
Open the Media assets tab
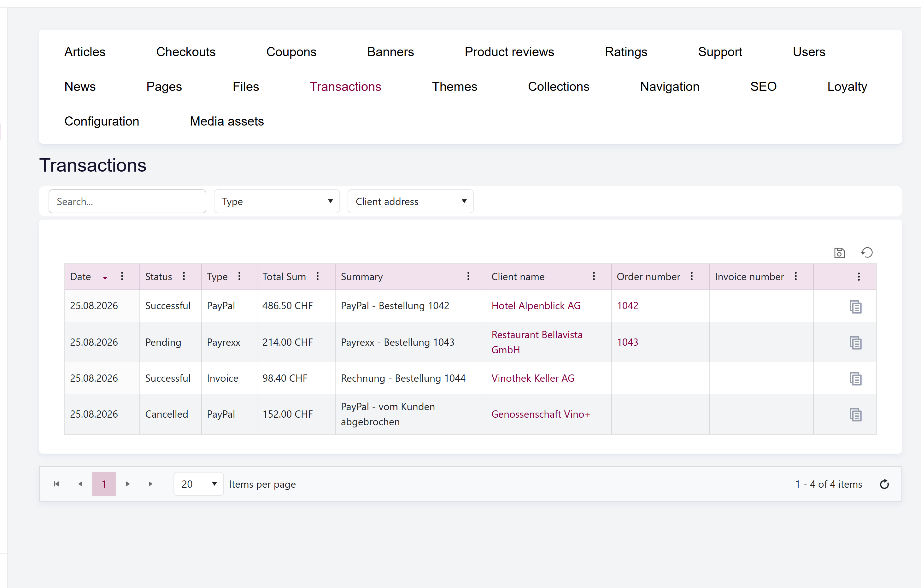[227, 121]
